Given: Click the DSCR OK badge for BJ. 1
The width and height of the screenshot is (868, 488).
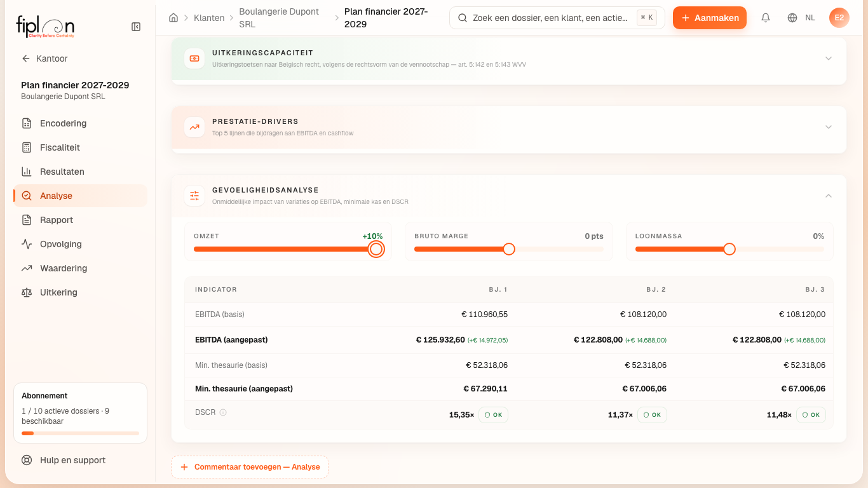Looking at the screenshot, I should click(x=493, y=415).
